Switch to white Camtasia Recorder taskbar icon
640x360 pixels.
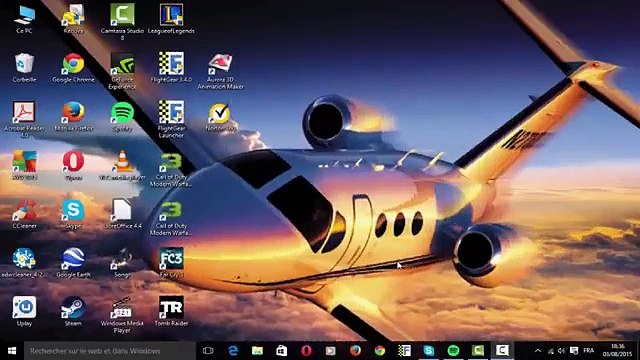pyautogui.click(x=502, y=351)
